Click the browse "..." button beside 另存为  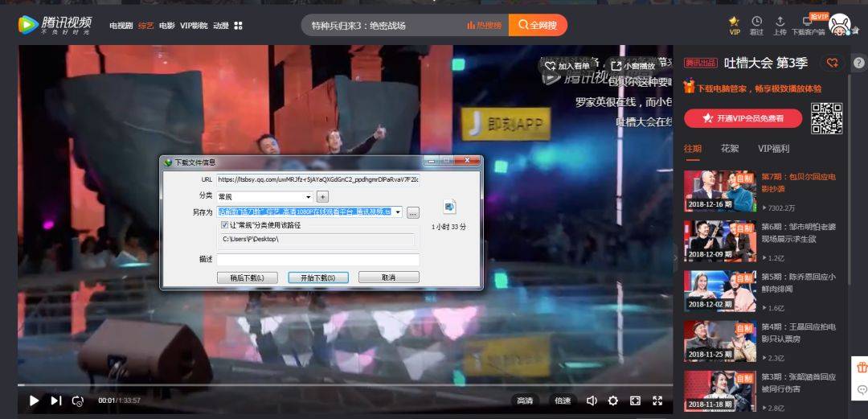[413, 212]
